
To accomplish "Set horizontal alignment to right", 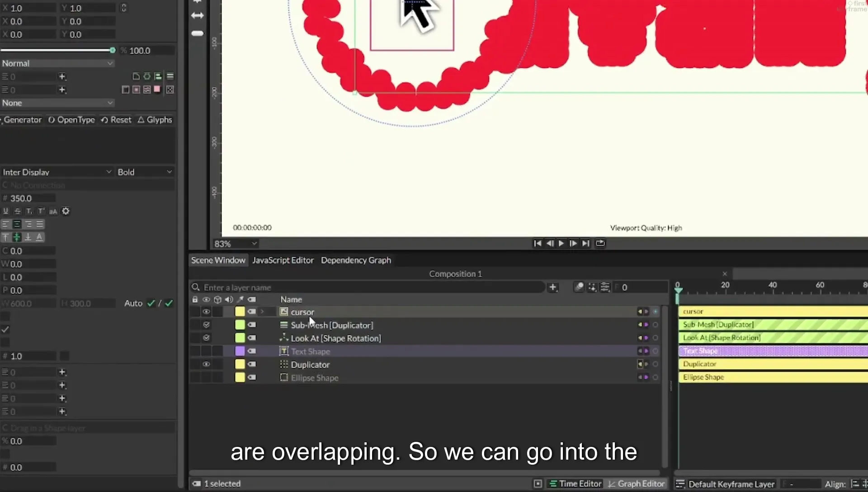I will (28, 224).
